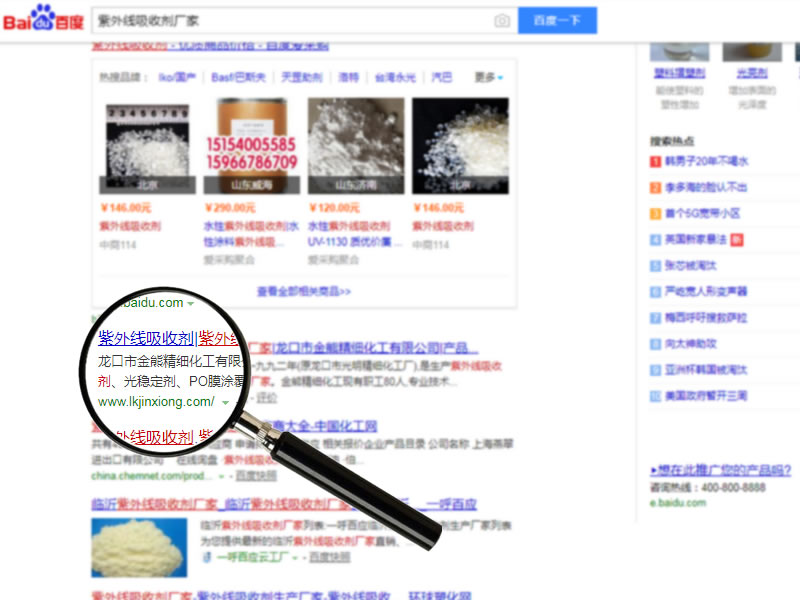This screenshot has height=600, width=800.
Task: Click the e.baidu.com link
Action: click(678, 503)
